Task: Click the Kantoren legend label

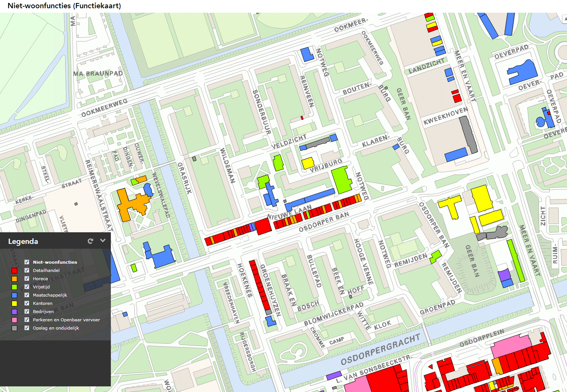Action: pyautogui.click(x=43, y=303)
